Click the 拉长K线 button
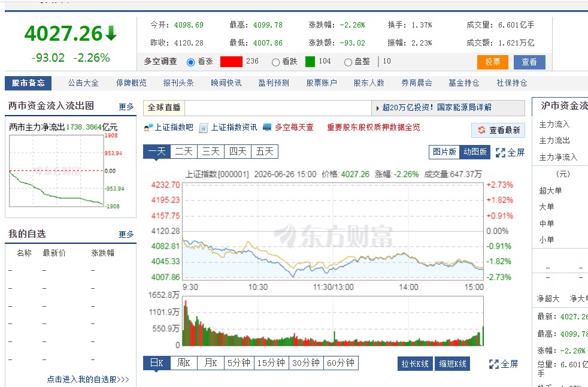588x387 pixels. [415, 364]
